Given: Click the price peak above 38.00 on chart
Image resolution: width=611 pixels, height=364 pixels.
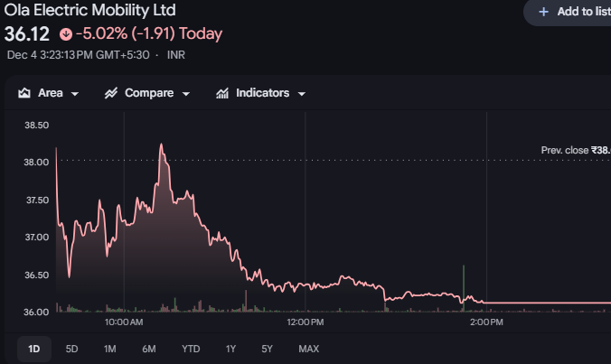Looking at the screenshot, I should click(162, 145).
